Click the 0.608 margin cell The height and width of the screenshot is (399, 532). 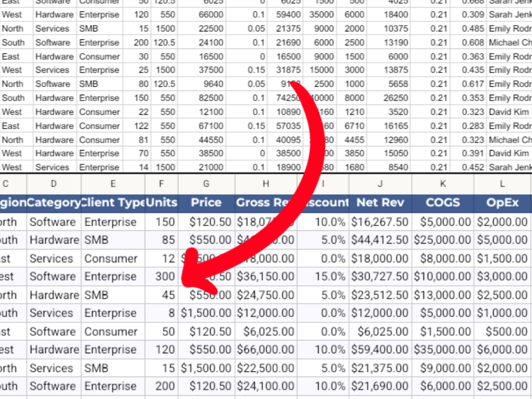468,43
